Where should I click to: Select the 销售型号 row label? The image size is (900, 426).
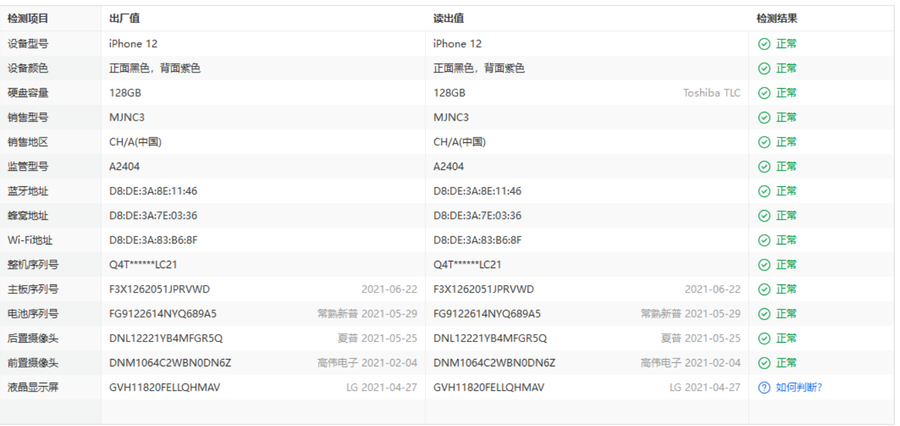(x=28, y=118)
